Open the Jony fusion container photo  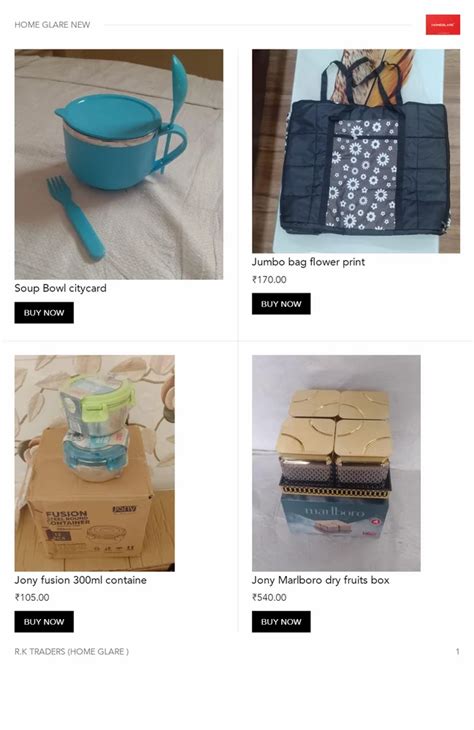point(95,463)
